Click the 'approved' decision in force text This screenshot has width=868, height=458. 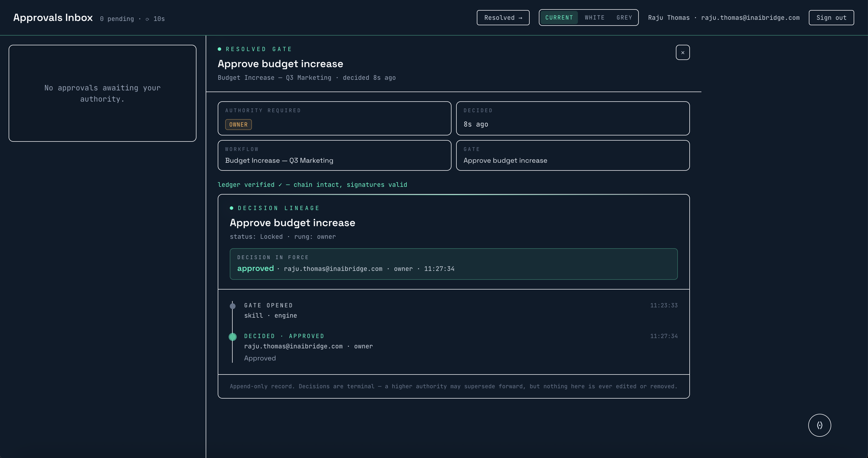coord(255,268)
